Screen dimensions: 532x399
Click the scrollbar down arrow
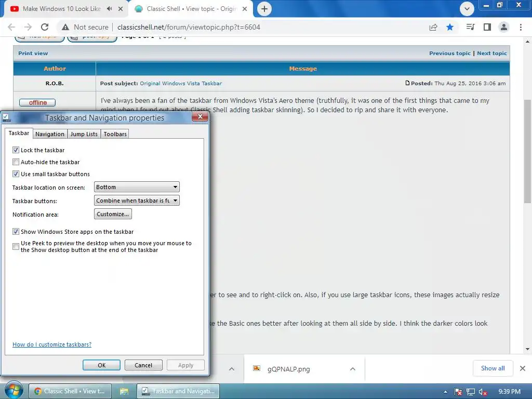pos(527,349)
